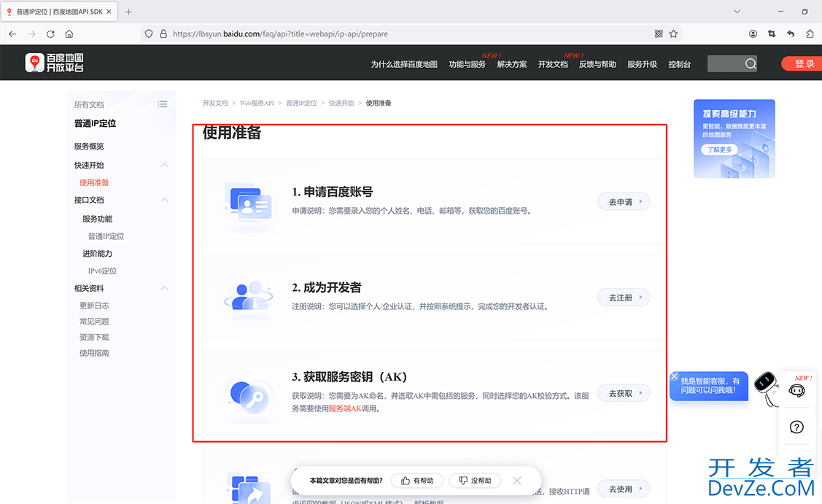Open the list-all-tabs chevron in tab bar

point(737,12)
